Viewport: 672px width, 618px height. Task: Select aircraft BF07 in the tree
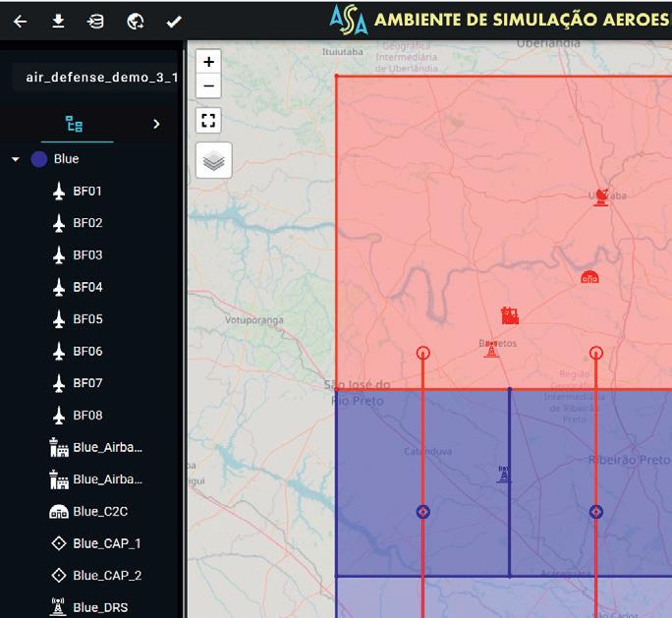pyautogui.click(x=88, y=383)
